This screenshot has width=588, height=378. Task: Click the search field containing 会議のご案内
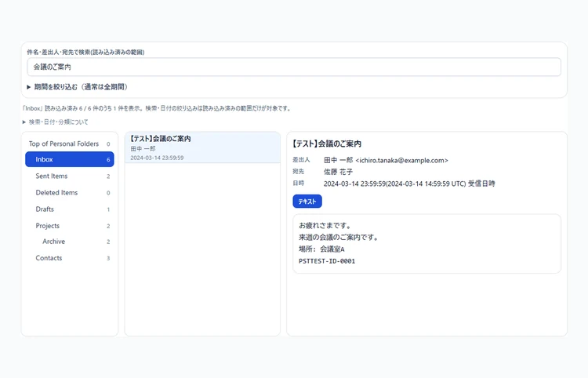click(294, 67)
